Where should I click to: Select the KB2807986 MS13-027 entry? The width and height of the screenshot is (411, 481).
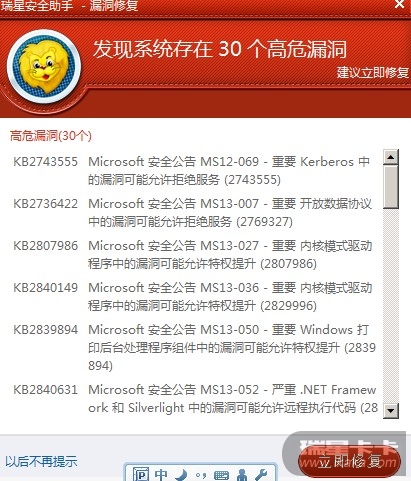pyautogui.click(x=195, y=255)
